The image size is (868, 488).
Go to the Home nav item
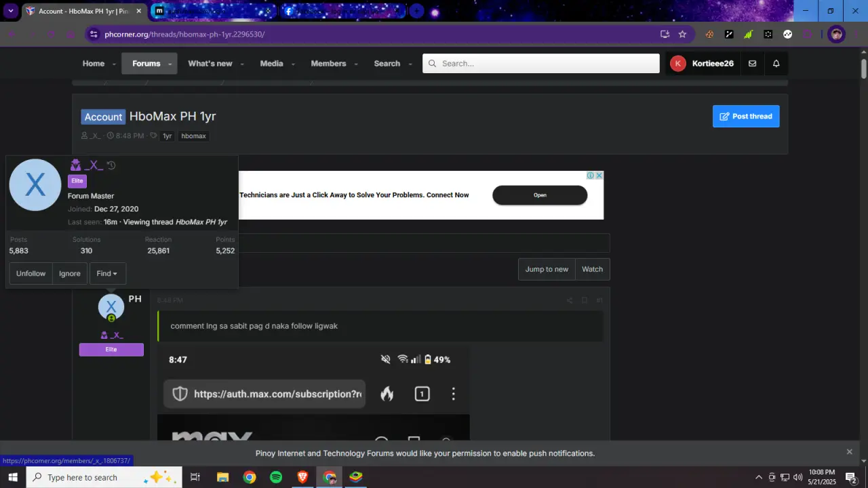(94, 63)
